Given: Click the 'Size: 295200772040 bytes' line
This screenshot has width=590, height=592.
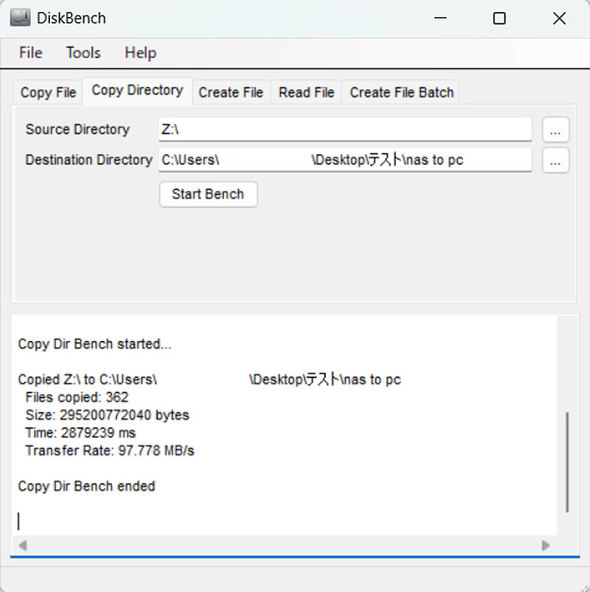Looking at the screenshot, I should pos(107,415).
